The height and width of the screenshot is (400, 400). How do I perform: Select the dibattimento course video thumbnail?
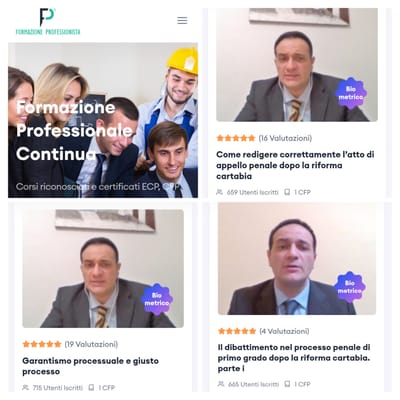(x=297, y=258)
